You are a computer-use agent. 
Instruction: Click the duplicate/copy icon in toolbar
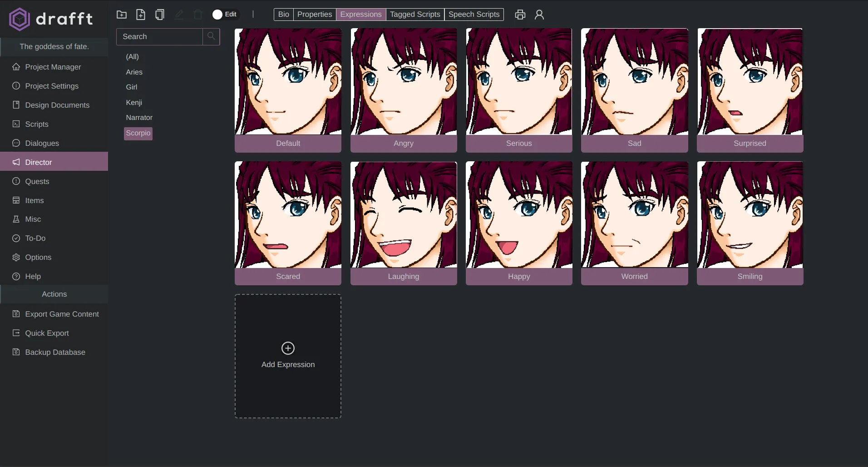click(160, 15)
